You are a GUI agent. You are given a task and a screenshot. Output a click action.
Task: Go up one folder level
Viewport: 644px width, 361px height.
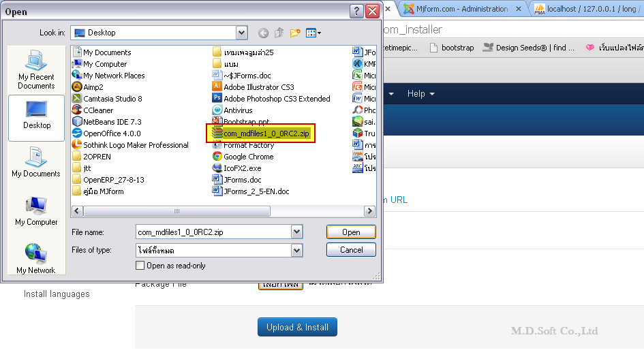279,33
